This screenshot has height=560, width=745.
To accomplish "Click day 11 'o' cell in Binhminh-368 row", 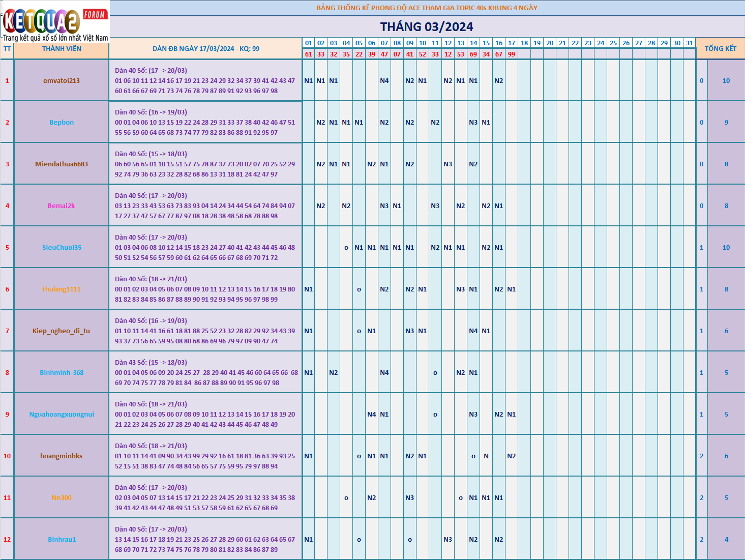I will 435,373.
